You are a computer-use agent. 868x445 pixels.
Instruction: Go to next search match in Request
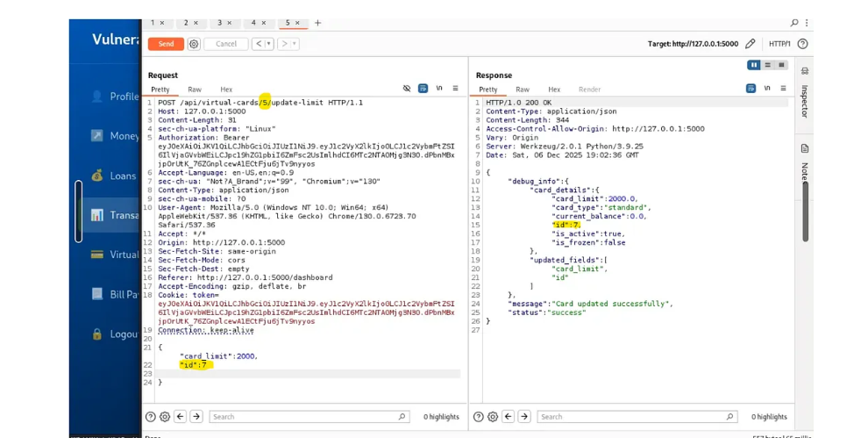tap(196, 416)
